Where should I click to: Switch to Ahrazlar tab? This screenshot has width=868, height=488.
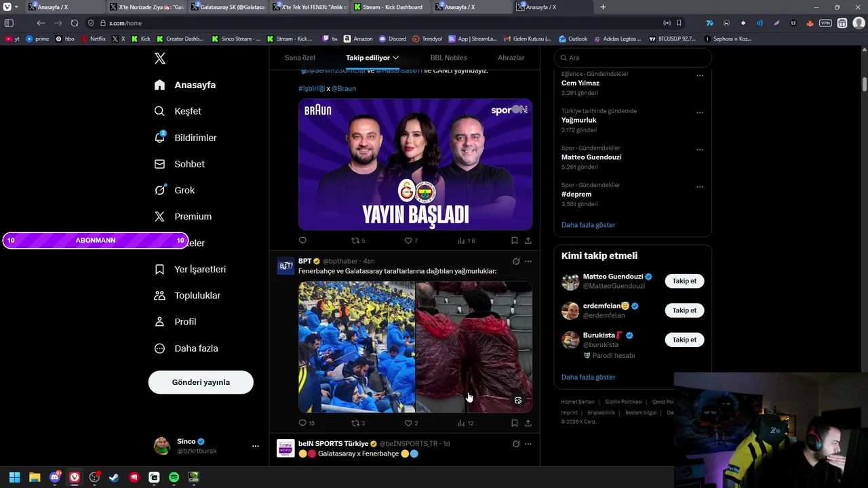click(511, 58)
